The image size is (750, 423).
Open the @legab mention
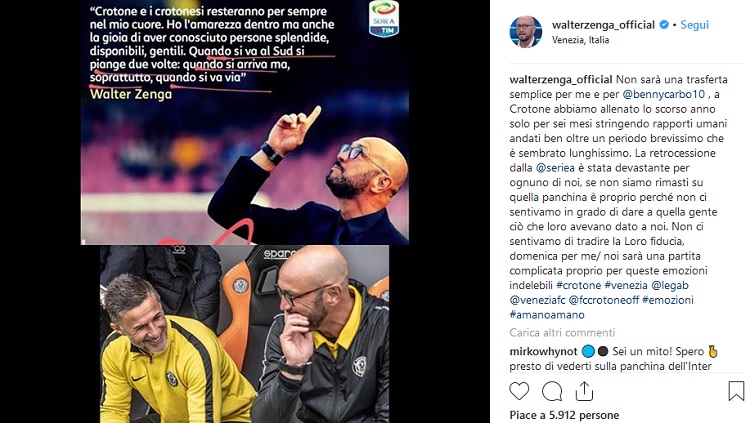[670, 286]
